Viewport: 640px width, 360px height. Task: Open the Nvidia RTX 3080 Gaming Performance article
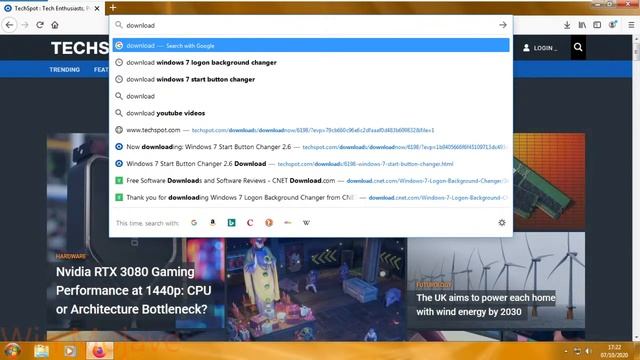pos(133,290)
